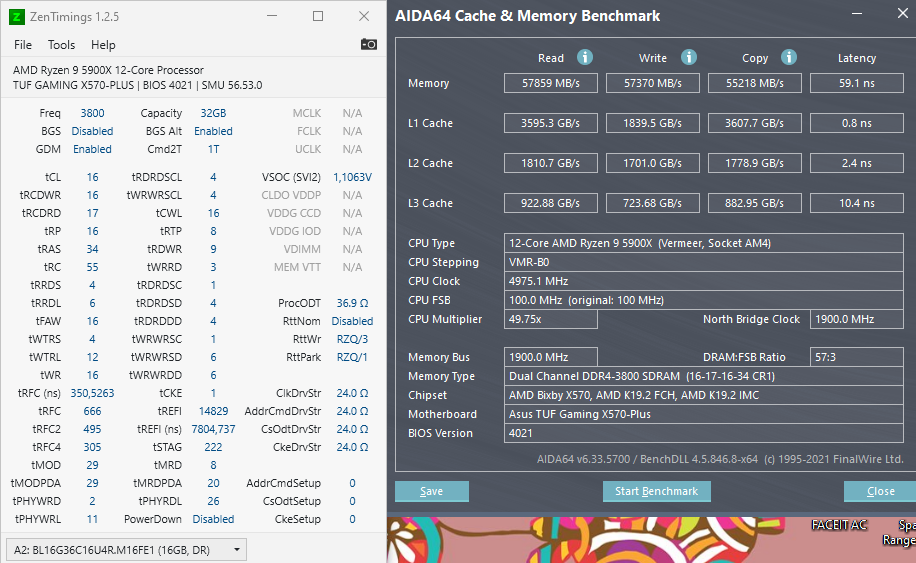Click BGS Disabled value

tap(92, 131)
